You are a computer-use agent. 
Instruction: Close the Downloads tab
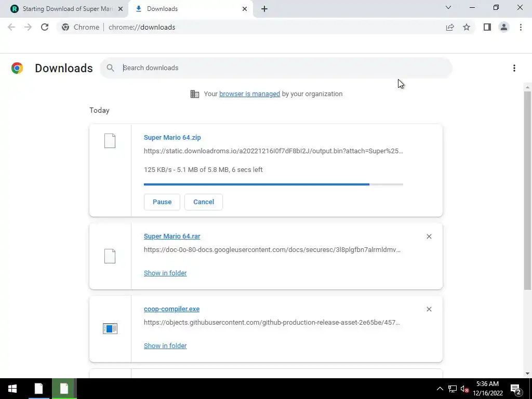(245, 9)
